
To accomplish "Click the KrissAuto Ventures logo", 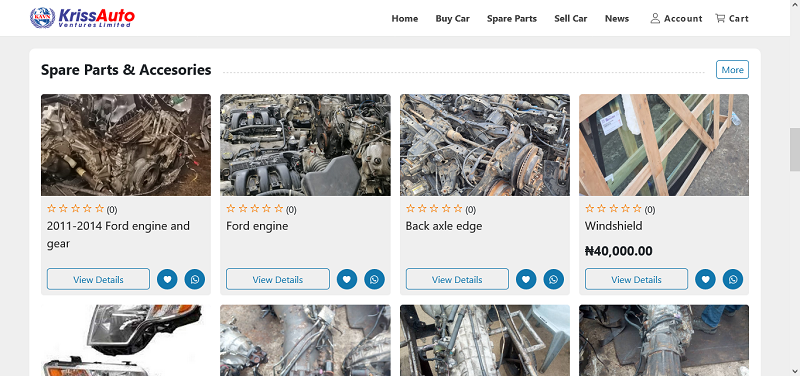I will [82, 18].
